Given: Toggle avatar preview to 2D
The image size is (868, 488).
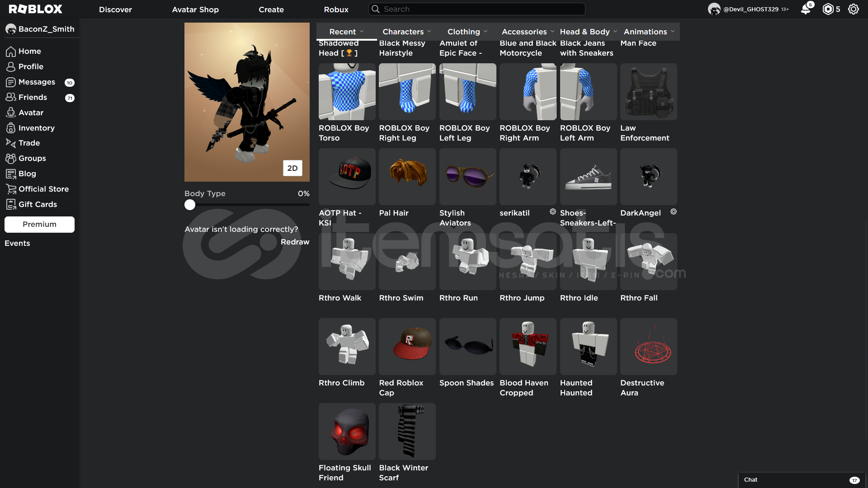Looking at the screenshot, I should 292,168.
